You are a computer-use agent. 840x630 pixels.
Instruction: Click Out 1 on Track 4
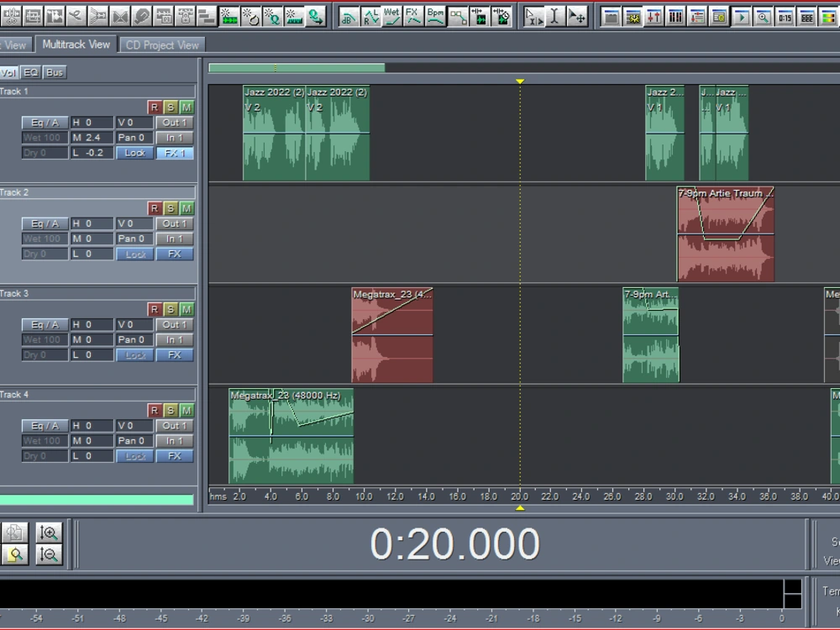coord(175,425)
